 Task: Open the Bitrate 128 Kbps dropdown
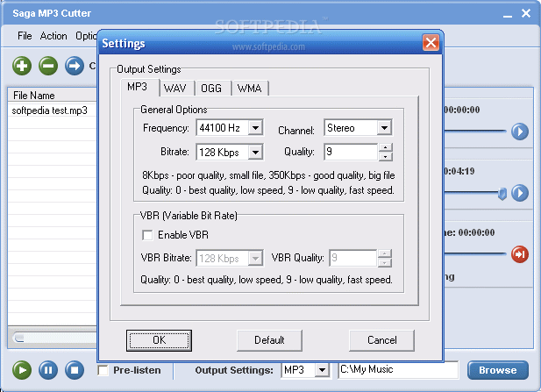256,153
